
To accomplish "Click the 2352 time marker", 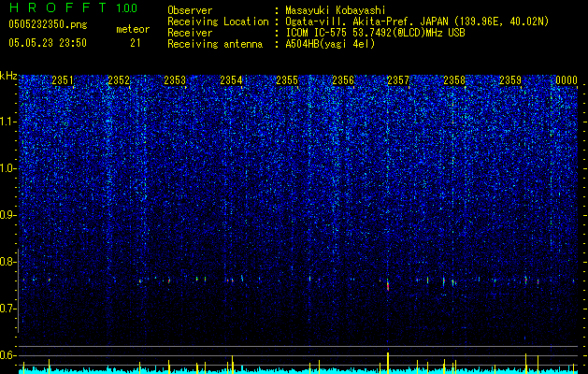I will (x=119, y=79).
